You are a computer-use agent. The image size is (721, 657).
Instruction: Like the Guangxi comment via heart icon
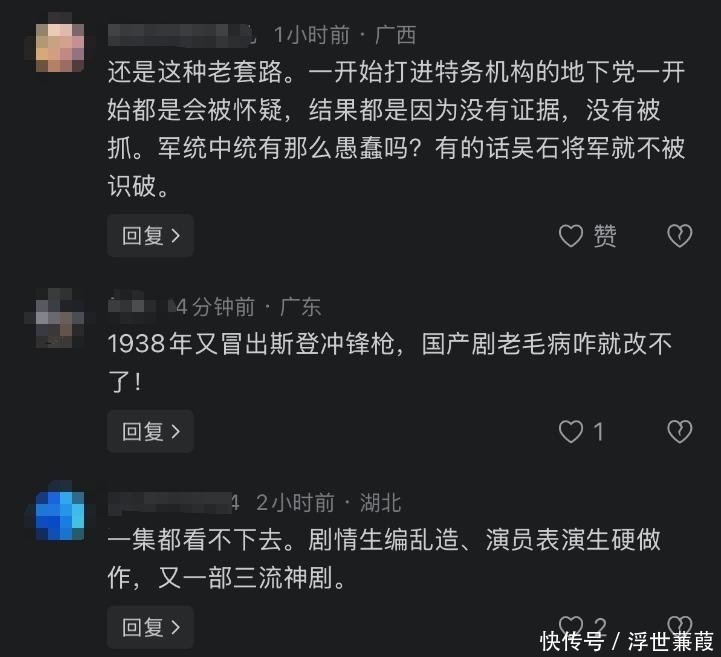coord(571,236)
